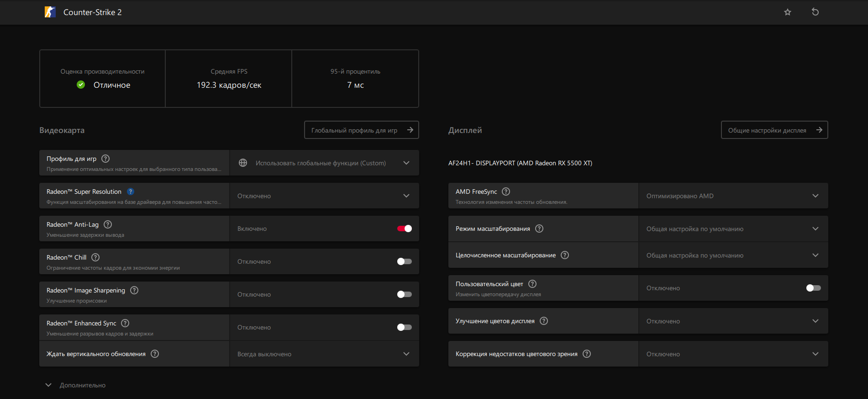868x399 pixels.
Task: Click the reset arrow icon in header
Action: pos(815,12)
